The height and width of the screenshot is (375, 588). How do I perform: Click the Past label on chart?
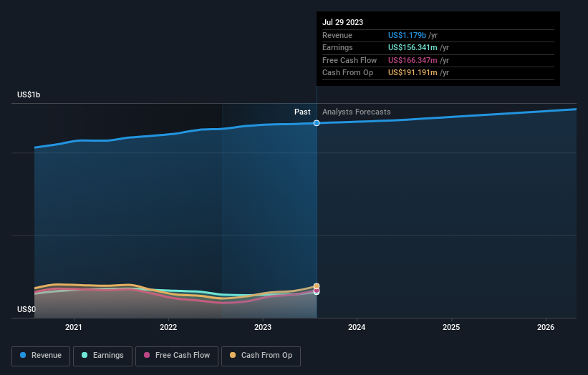(x=302, y=112)
